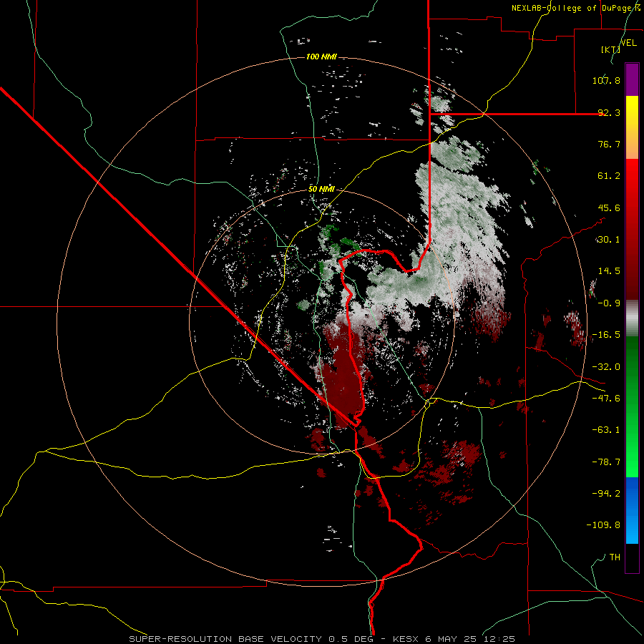Click the KESX station identifier

406,639
